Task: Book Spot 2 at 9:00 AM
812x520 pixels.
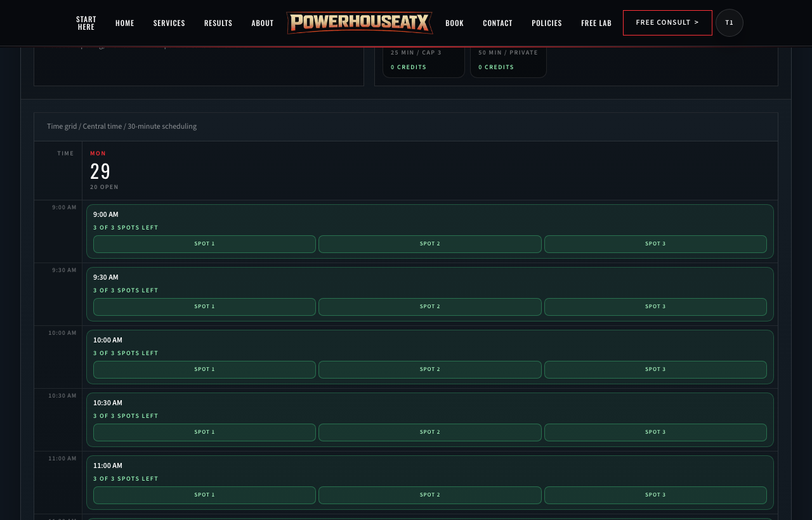Action: [x=430, y=244]
